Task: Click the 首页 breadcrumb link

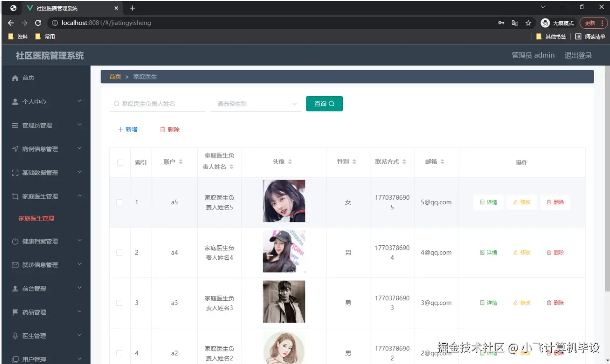Action: [x=115, y=77]
